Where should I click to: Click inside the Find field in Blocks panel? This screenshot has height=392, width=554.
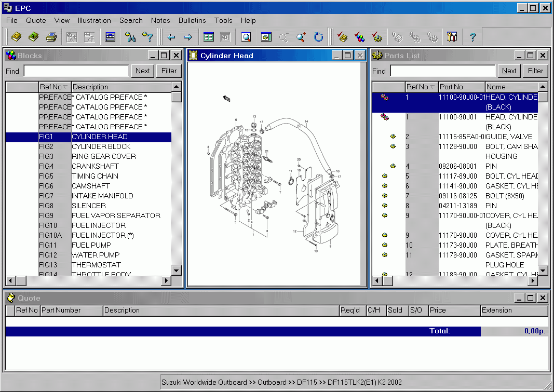(75, 71)
